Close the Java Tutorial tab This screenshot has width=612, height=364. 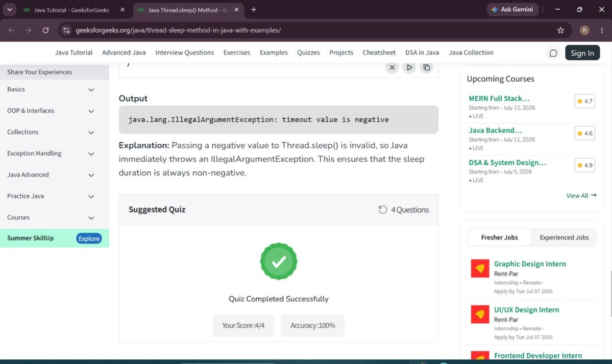coord(123,10)
